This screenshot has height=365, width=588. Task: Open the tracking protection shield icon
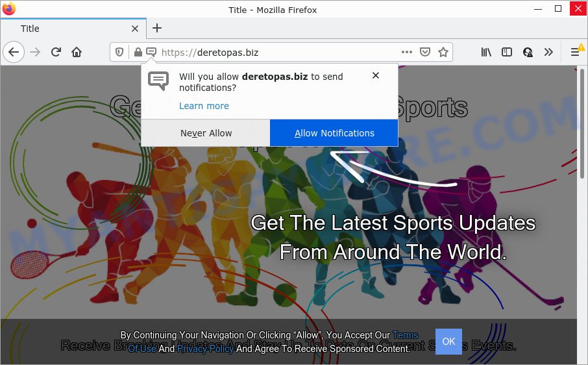point(119,52)
